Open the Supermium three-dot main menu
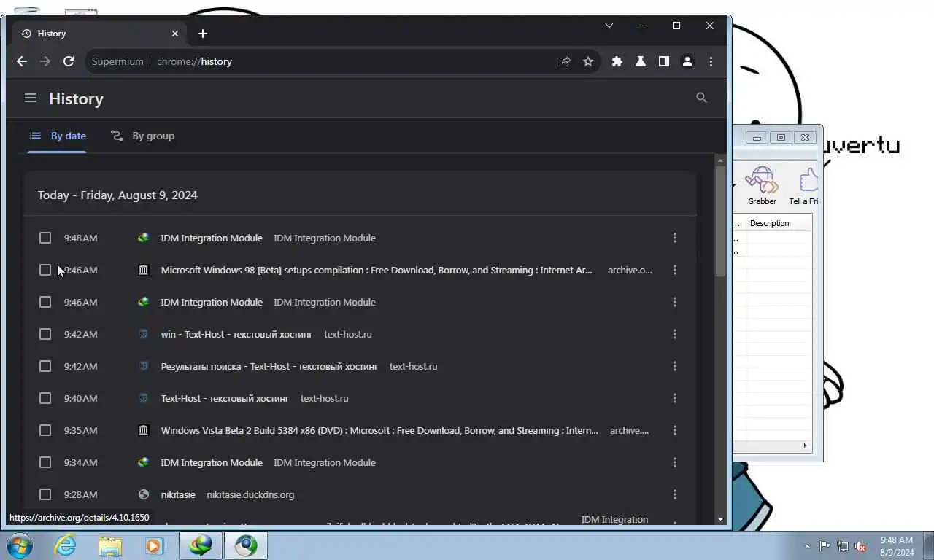Screen dimensions: 934x560 (711, 62)
